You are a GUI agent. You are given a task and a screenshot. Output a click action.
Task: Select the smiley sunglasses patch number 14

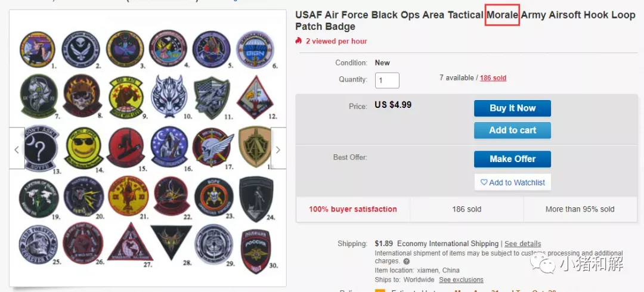click(84, 148)
